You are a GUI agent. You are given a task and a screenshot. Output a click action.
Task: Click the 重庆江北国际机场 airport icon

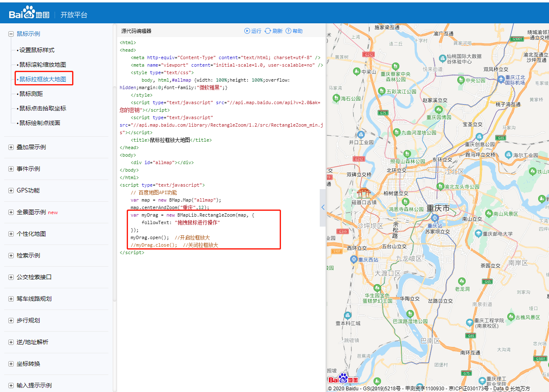(501, 79)
